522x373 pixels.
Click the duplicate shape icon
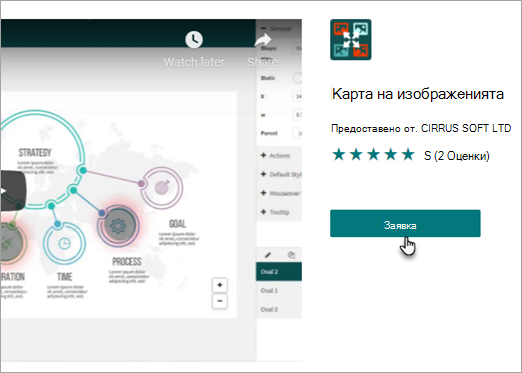coord(291,255)
